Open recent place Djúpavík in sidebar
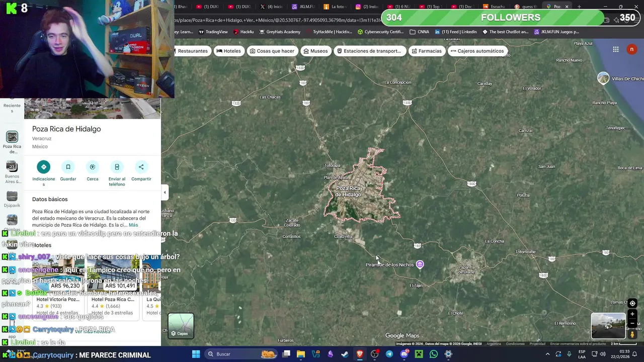Image resolution: width=644 pixels, height=362 pixels. tap(12, 199)
